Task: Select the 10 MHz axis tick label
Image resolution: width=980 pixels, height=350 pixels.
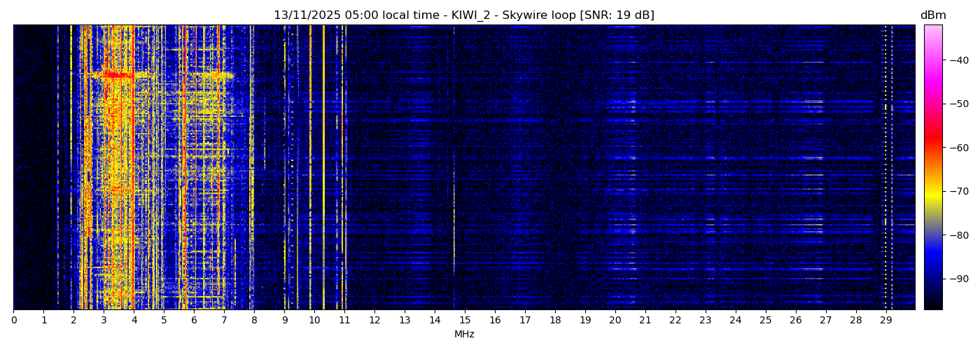Action: pyautogui.click(x=314, y=320)
